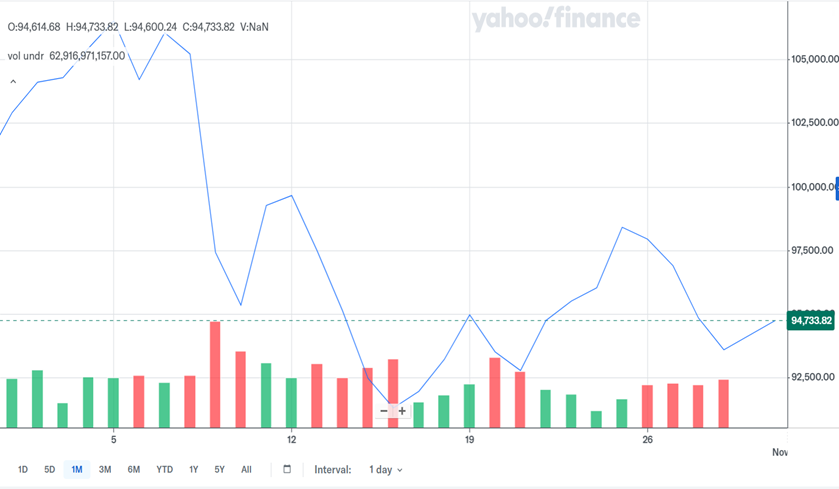
Task: Show 6M price history
Action: (x=134, y=469)
